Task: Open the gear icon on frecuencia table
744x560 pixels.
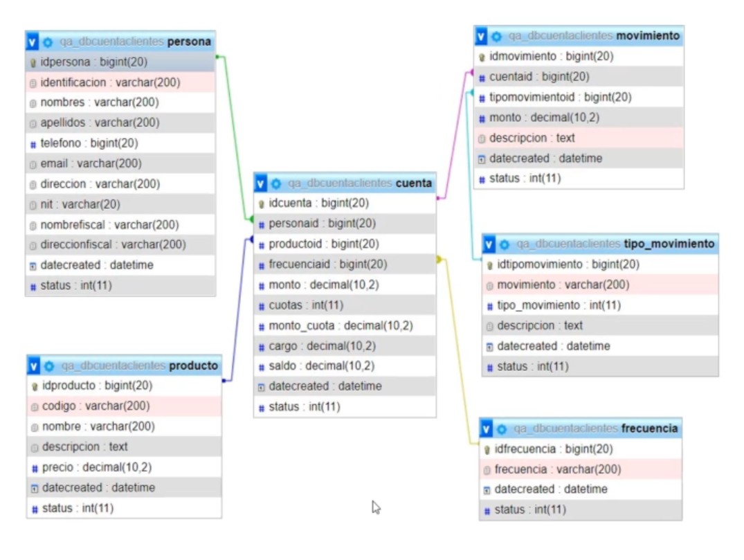Action: point(502,428)
